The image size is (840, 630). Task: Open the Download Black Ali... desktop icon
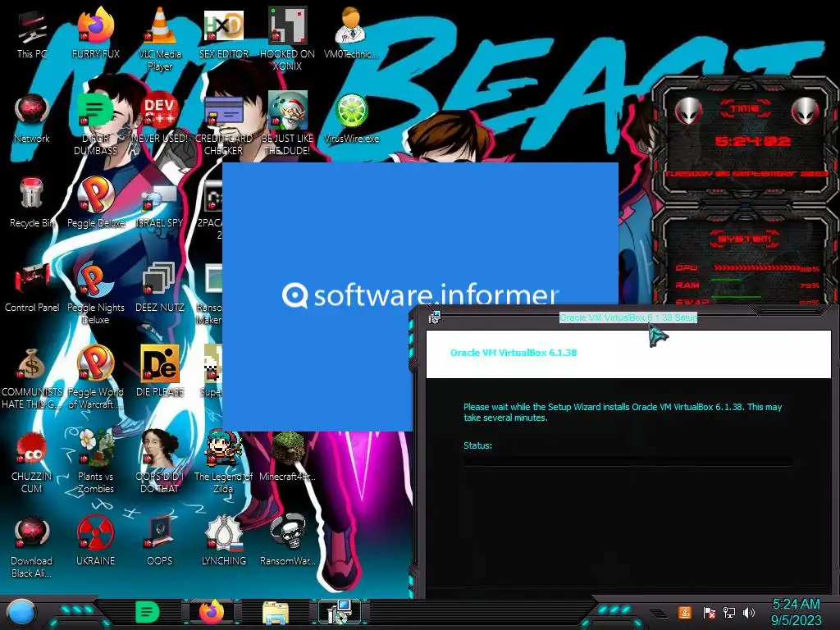pos(32,547)
